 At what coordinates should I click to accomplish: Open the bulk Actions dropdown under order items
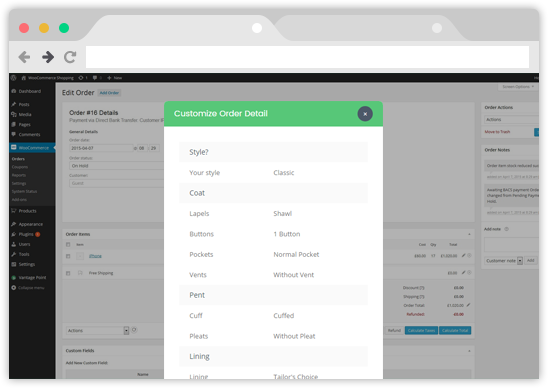98,331
